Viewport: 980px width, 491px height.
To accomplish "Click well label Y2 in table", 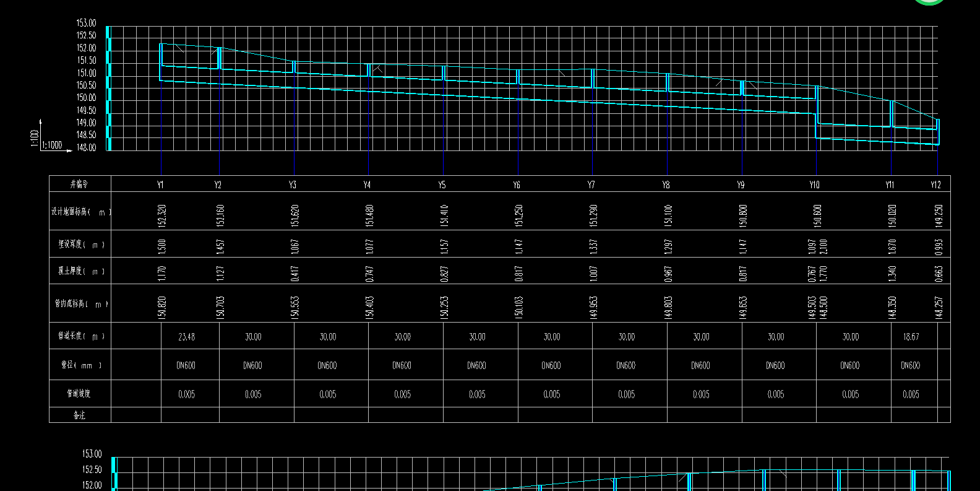I will click(x=218, y=185).
